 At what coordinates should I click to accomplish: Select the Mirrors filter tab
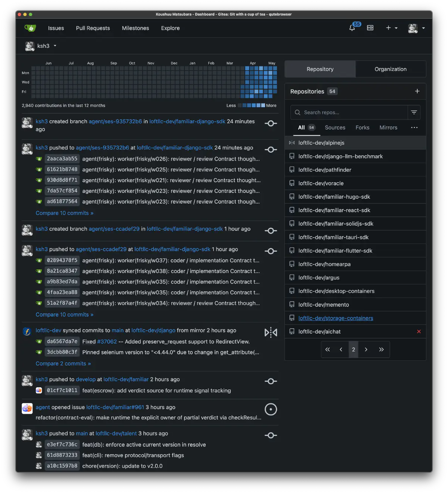tap(388, 128)
